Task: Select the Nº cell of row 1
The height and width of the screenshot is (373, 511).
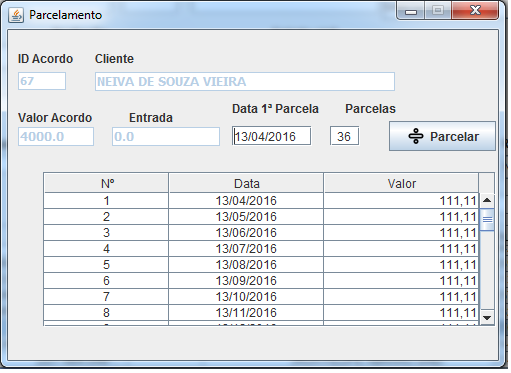Action: tap(106, 201)
